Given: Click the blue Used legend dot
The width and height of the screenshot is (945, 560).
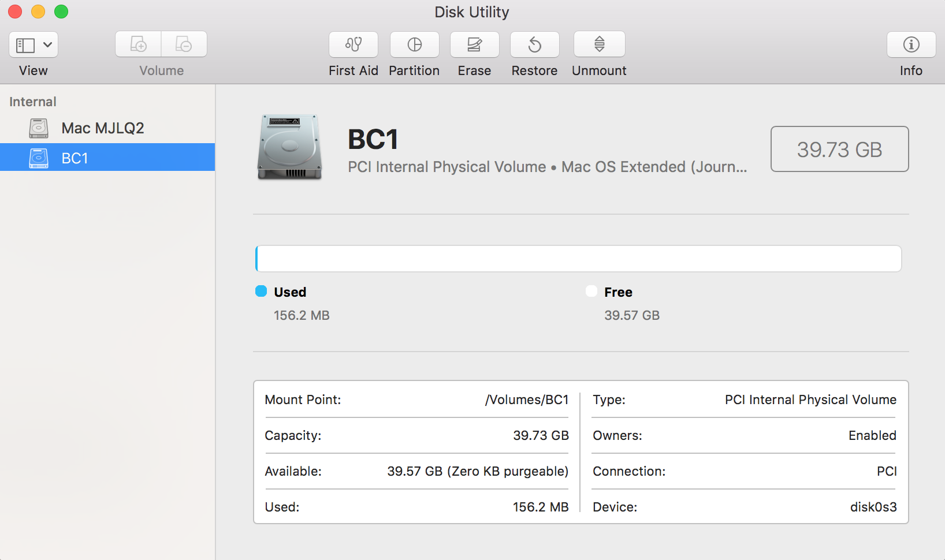Looking at the screenshot, I should [x=261, y=291].
